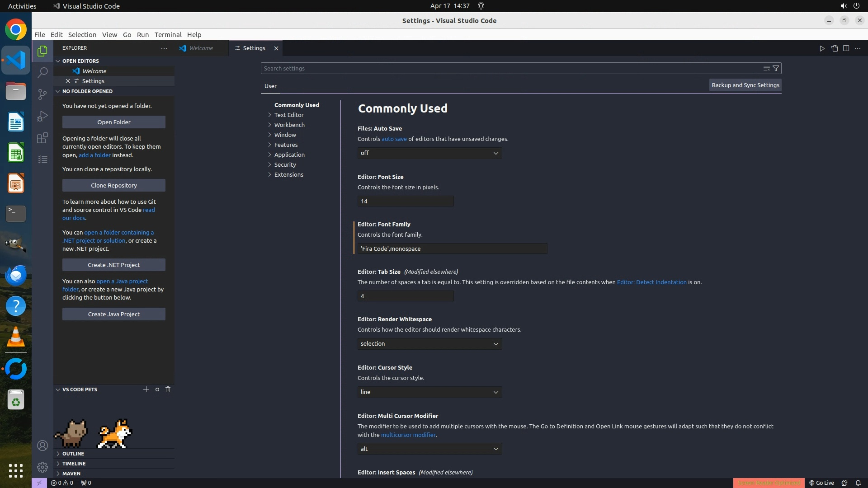This screenshot has width=868, height=488.
Task: Click Go Live in status bar
Action: coord(821,483)
